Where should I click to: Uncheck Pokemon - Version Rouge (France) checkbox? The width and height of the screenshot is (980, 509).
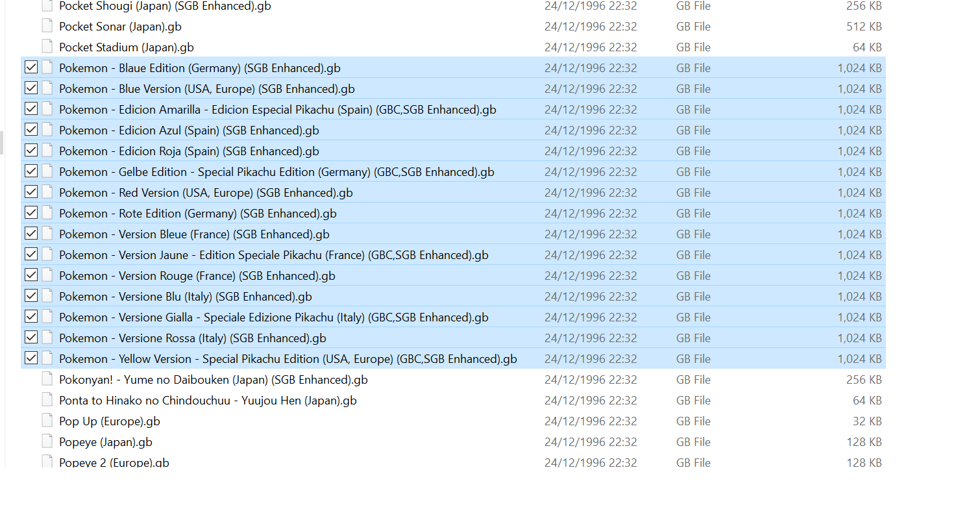[x=31, y=275]
